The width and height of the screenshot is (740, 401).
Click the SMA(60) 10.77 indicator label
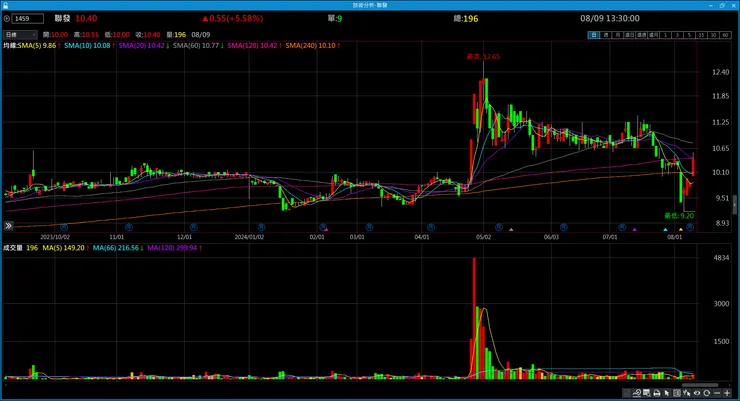tap(196, 46)
